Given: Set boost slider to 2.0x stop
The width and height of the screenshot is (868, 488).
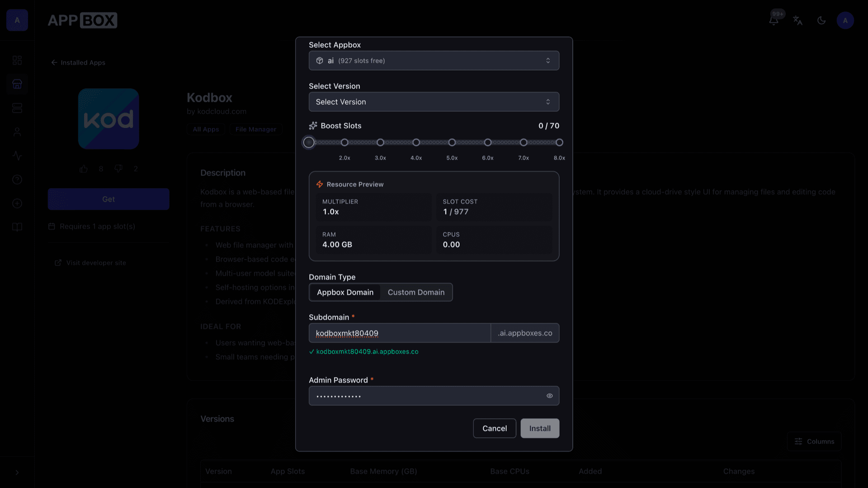Looking at the screenshot, I should (344, 142).
